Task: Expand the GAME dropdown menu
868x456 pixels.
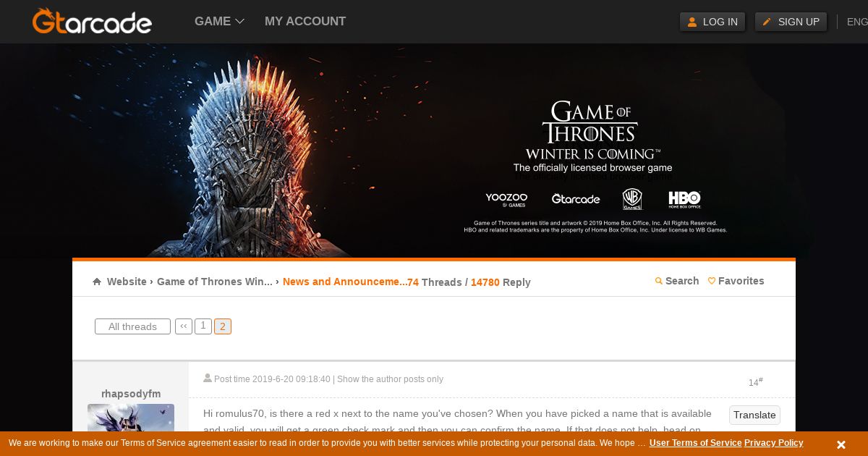Action: point(219,22)
